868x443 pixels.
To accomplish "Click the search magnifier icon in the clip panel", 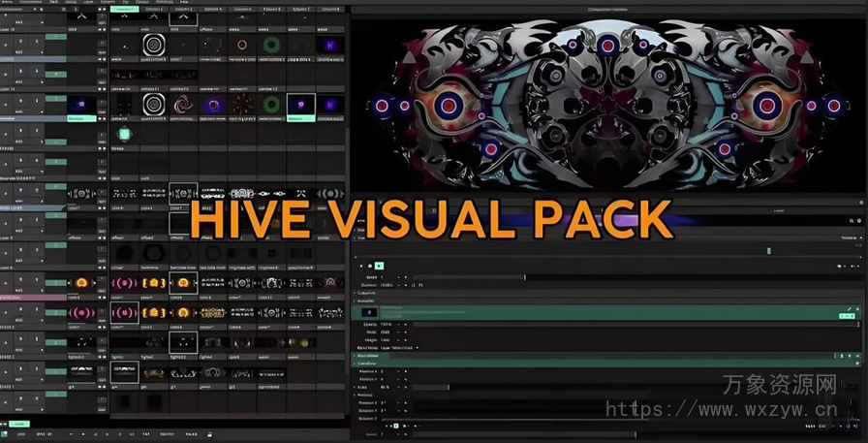I will click(x=852, y=220).
